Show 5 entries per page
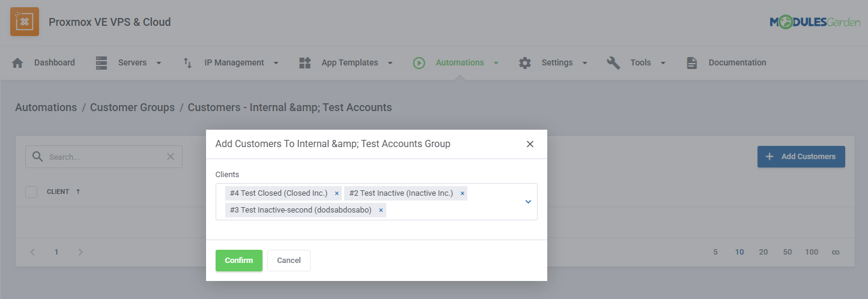This screenshot has width=868, height=299. 715,252
